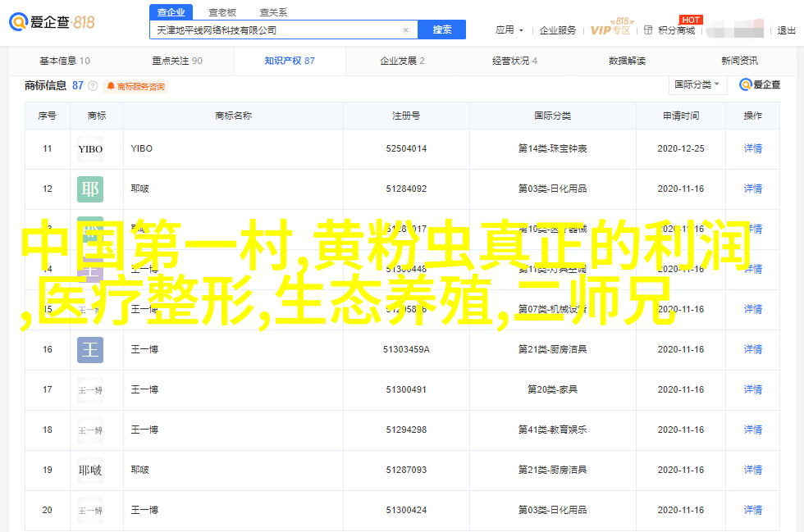Image resolution: width=804 pixels, height=532 pixels.
Task: Open the VIP专区 page
Action: coord(610,30)
